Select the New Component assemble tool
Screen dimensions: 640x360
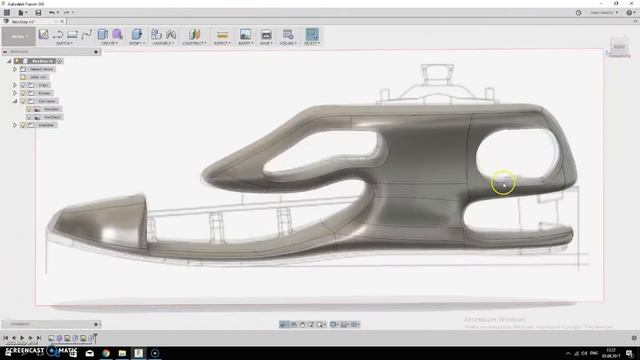(156, 34)
